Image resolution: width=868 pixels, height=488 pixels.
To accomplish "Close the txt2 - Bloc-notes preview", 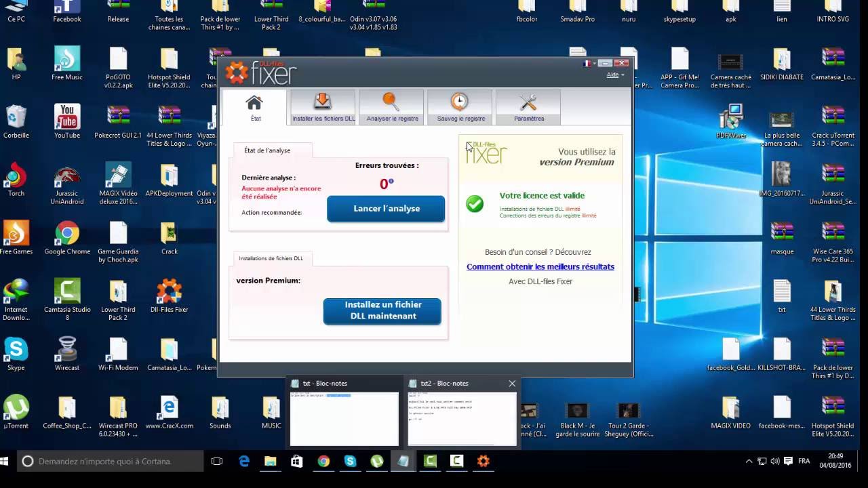I will 512,384.
